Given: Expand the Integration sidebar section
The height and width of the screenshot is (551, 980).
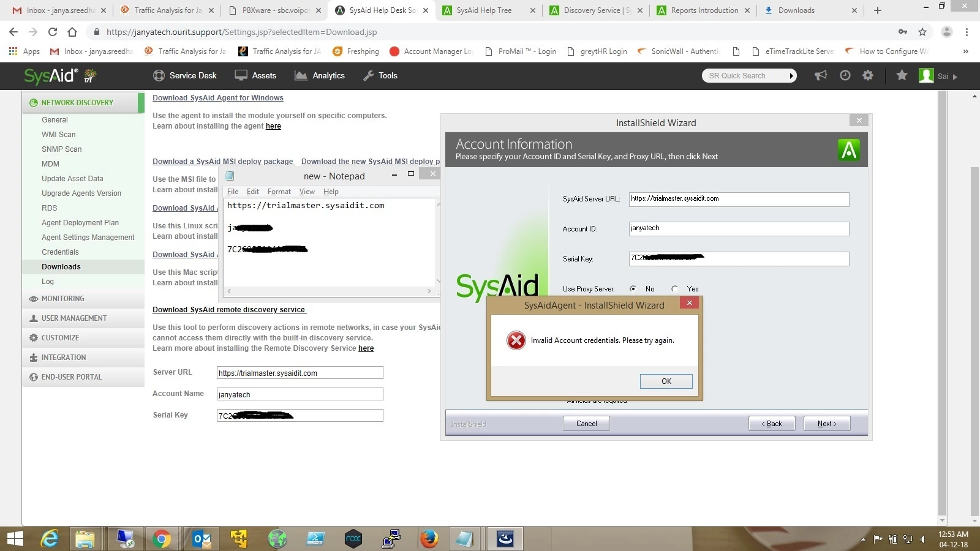Looking at the screenshot, I should pyautogui.click(x=83, y=358).
